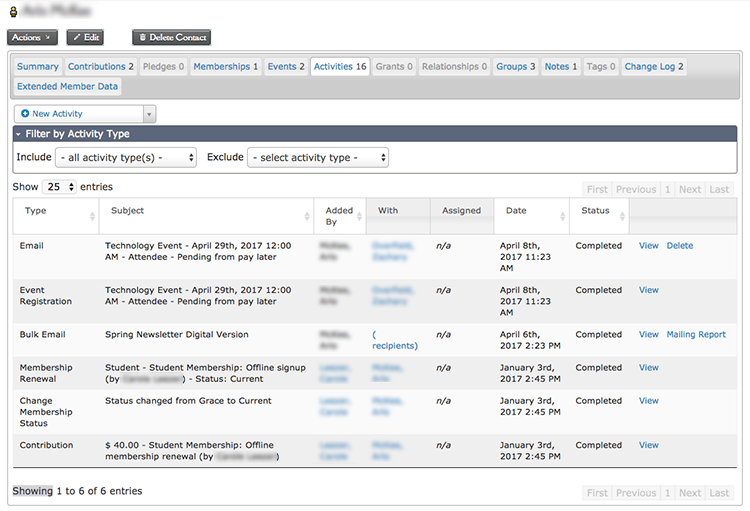Image resolution: width=750 pixels, height=511 pixels.
Task: Click the bottom First pagination button
Action: [597, 493]
